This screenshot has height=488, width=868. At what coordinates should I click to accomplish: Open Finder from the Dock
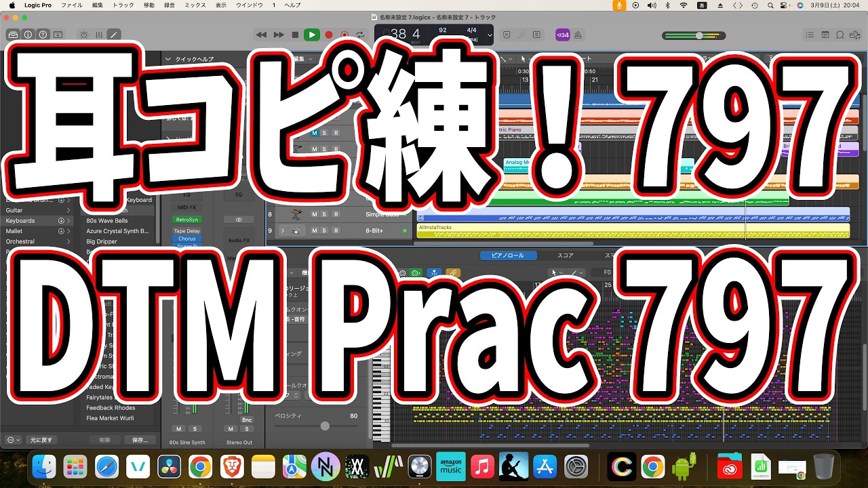click(44, 466)
